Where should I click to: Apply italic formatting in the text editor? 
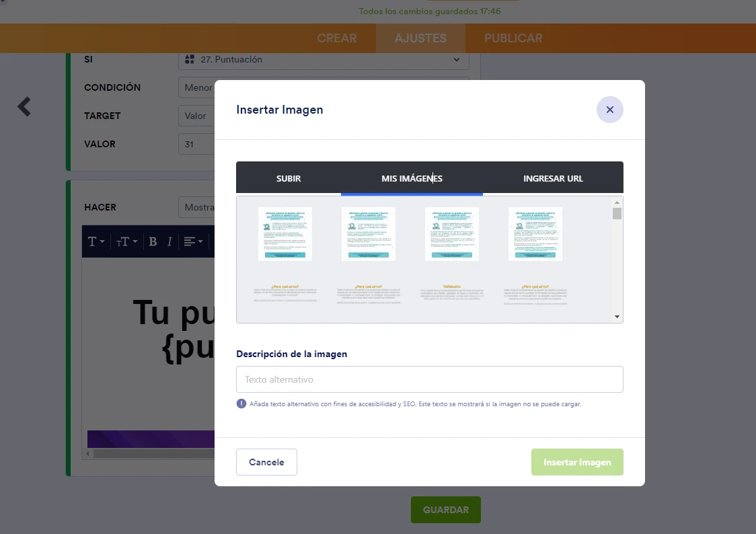pos(169,241)
